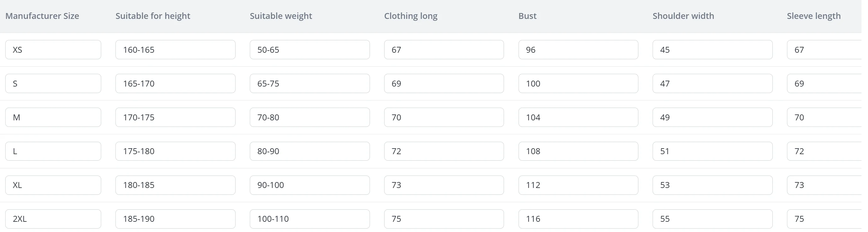This screenshot has width=868, height=232.
Task: Click the Suitable weight column header
Action: [281, 16]
